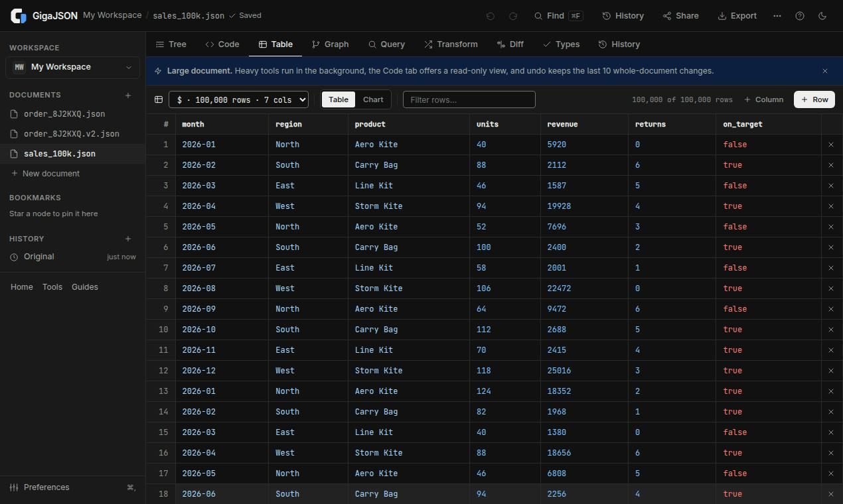
Task: Delete row 7 with its X icon
Action: pyautogui.click(x=831, y=268)
